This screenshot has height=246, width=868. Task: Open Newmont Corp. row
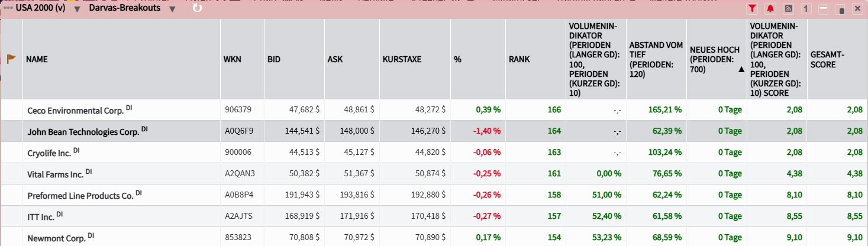[434, 237]
